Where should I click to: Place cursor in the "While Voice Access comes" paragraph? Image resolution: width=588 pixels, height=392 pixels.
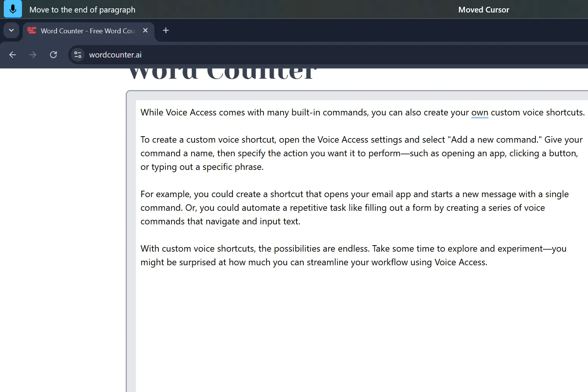(362, 112)
